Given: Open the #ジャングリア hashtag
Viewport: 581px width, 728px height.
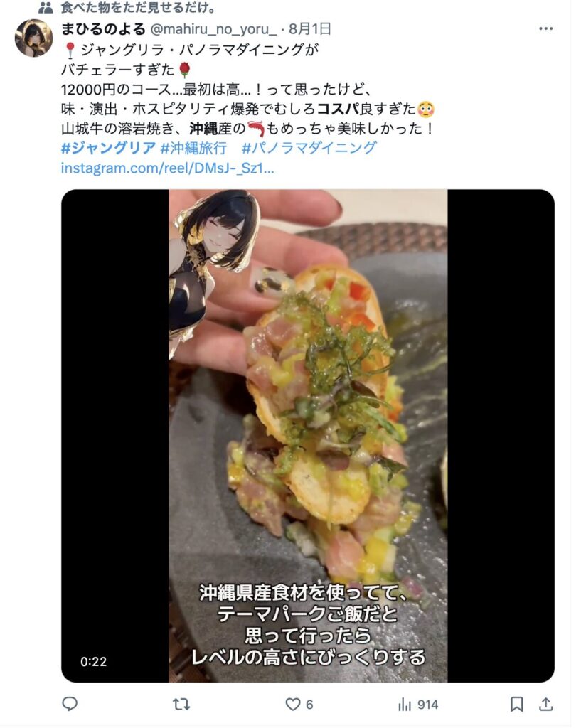Looking at the screenshot, I should (x=108, y=148).
